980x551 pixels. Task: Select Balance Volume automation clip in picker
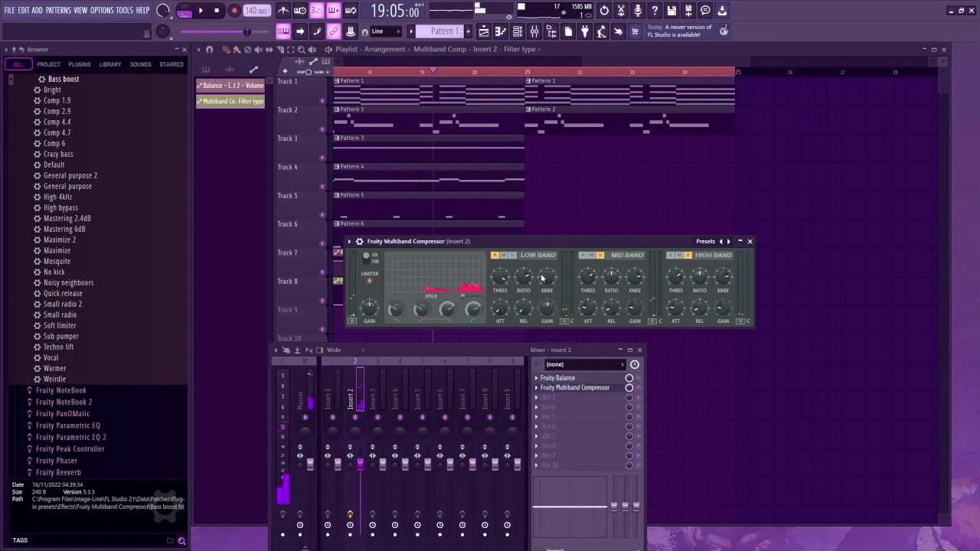tap(230, 86)
